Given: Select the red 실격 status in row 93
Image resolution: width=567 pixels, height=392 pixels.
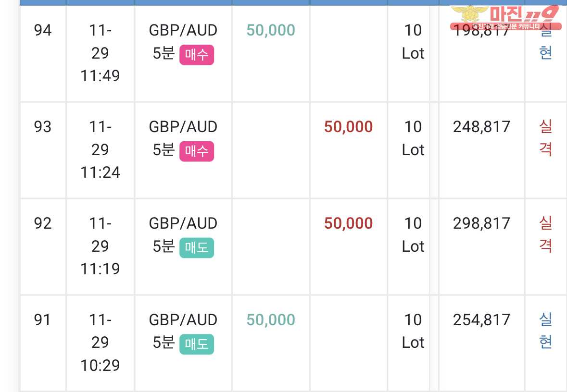Looking at the screenshot, I should (545, 138).
